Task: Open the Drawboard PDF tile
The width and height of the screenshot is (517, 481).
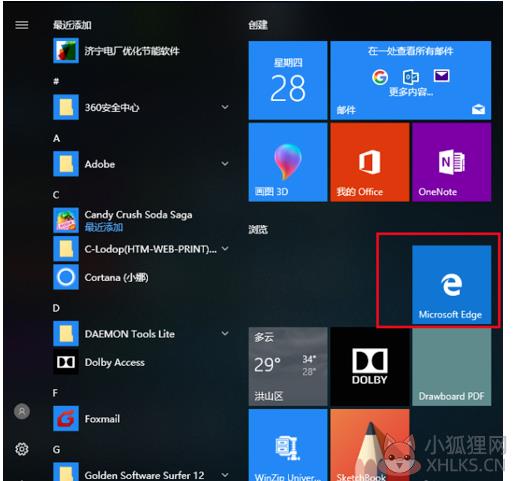Action: click(452, 367)
